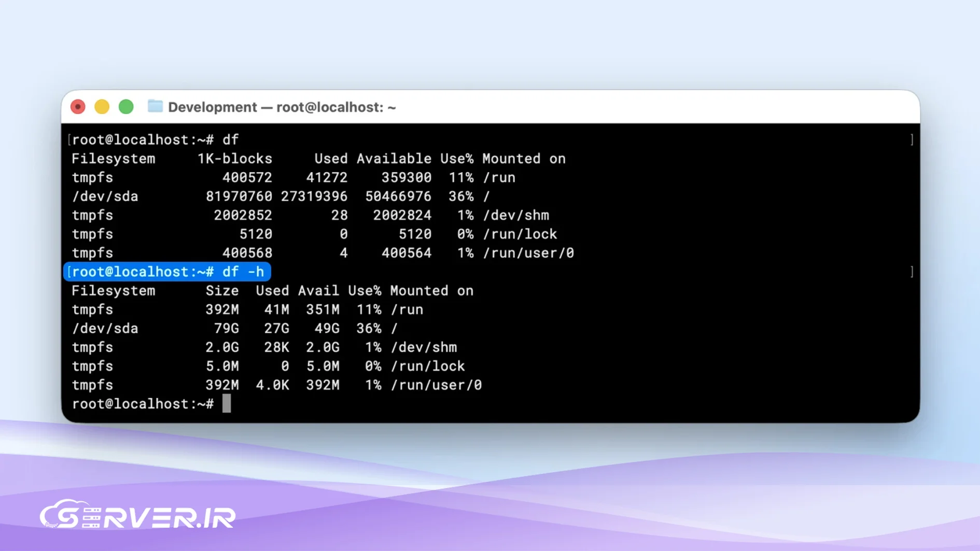
Task: Click the first 'root@localhost:~# df' command line
Action: [155, 139]
